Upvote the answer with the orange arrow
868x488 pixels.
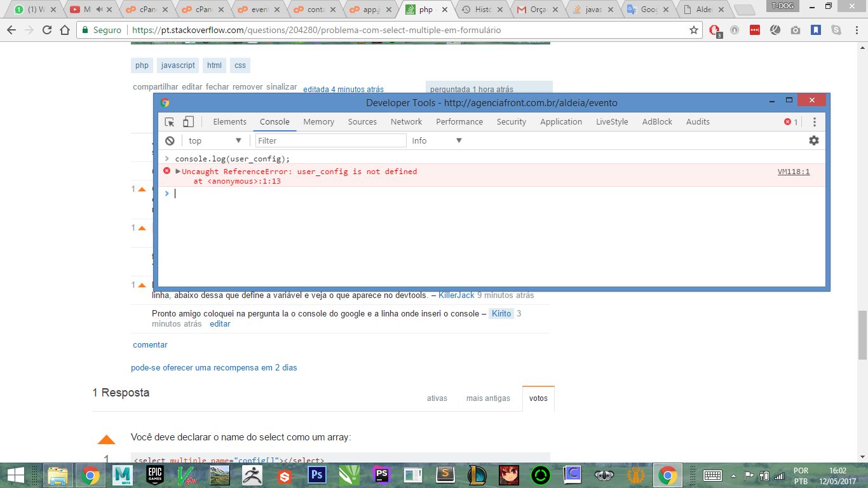(106, 440)
